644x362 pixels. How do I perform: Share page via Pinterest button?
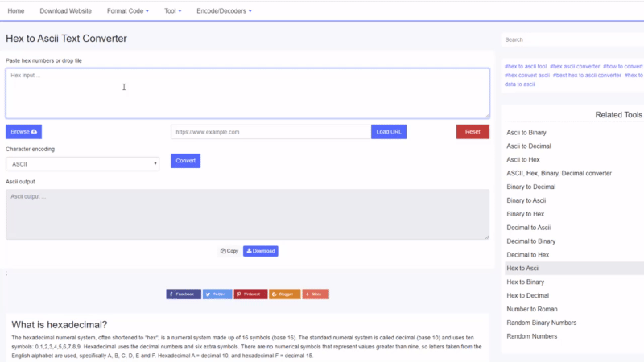250,294
